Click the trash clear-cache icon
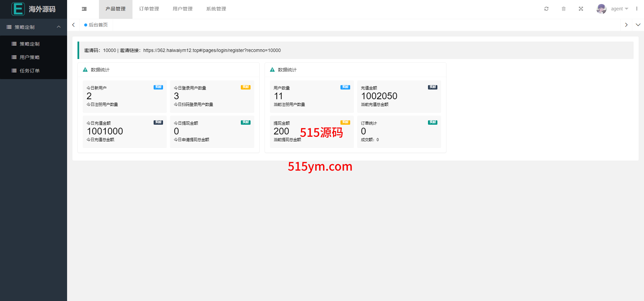This screenshot has height=301, width=644. tap(563, 9)
